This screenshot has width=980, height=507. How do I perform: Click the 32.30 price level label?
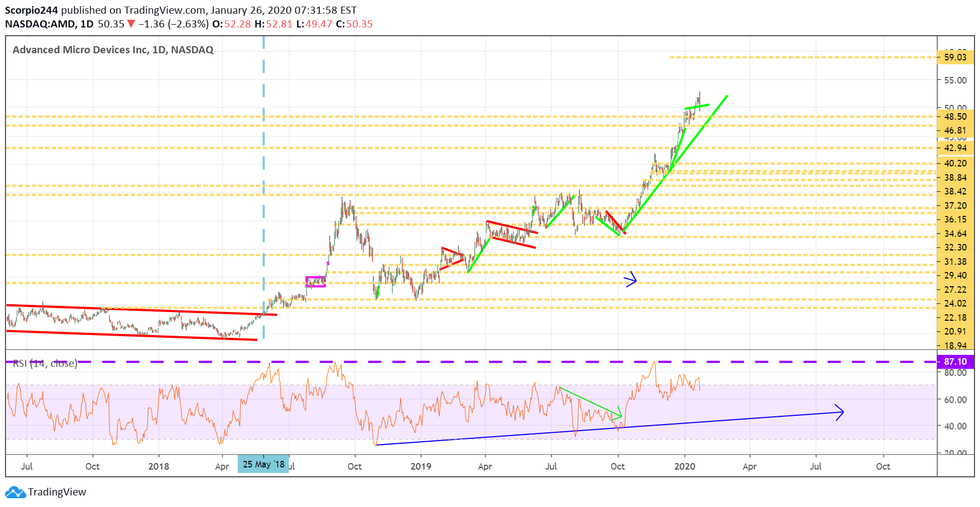pos(955,247)
